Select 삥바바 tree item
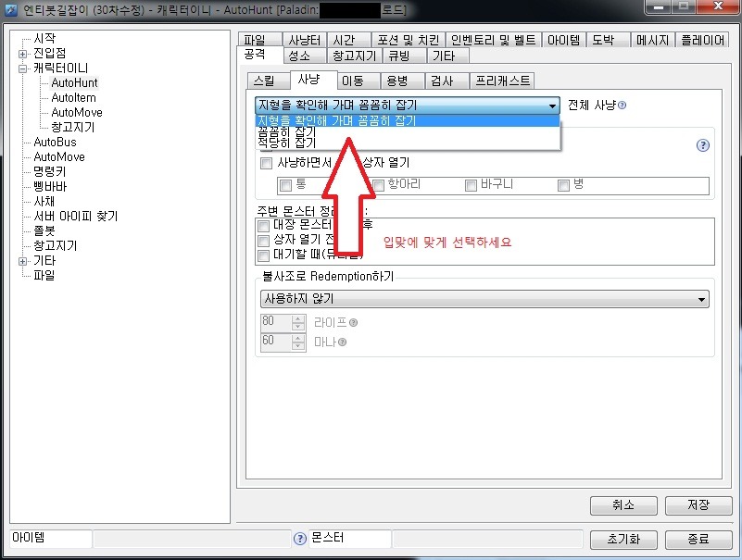This screenshot has width=742, height=560. 50,187
